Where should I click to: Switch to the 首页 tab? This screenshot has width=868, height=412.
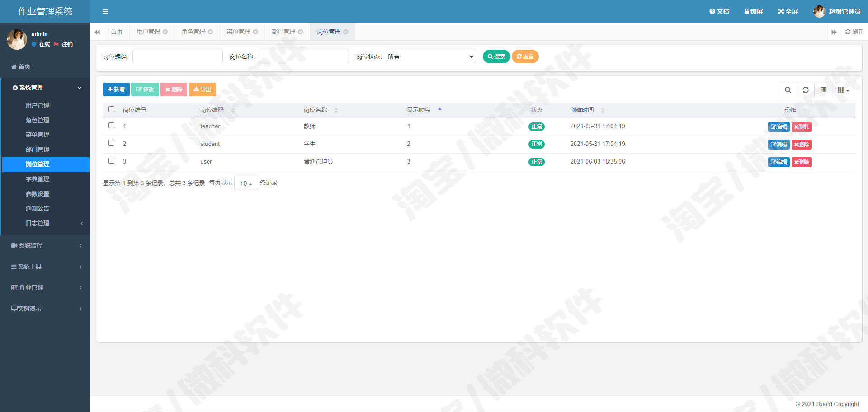click(117, 32)
